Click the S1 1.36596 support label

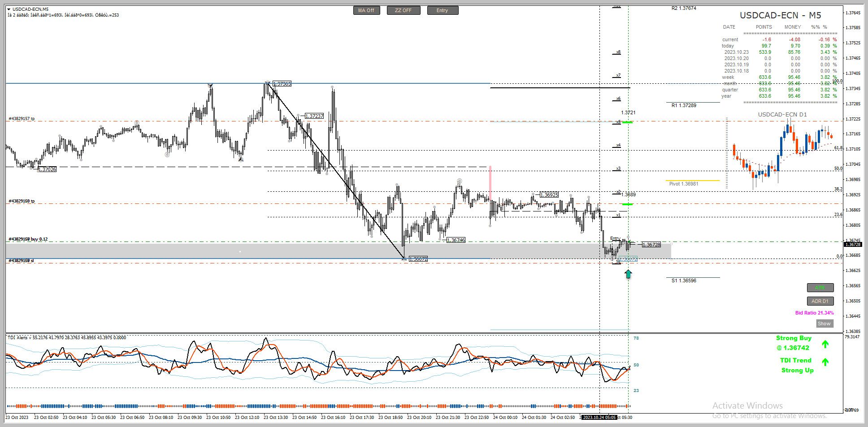(x=684, y=280)
